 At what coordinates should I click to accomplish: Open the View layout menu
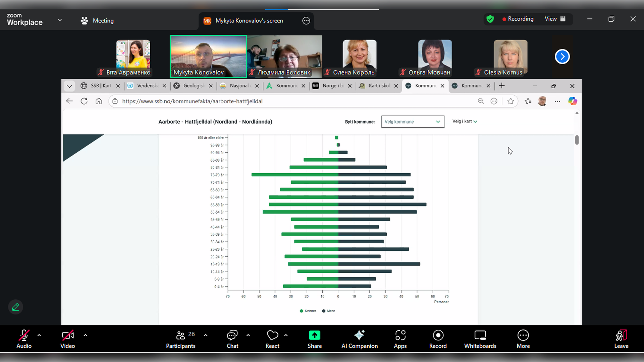pyautogui.click(x=555, y=19)
